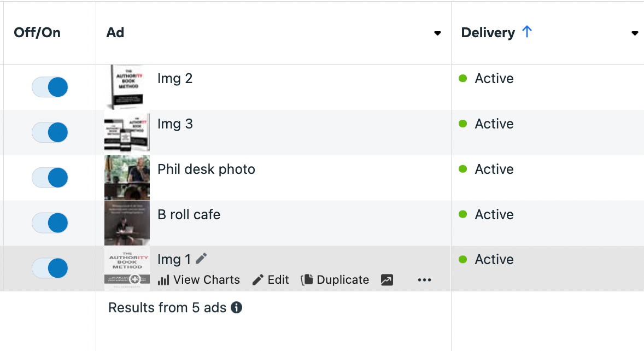Click the B roll cafe ad thumbnail

(x=127, y=223)
